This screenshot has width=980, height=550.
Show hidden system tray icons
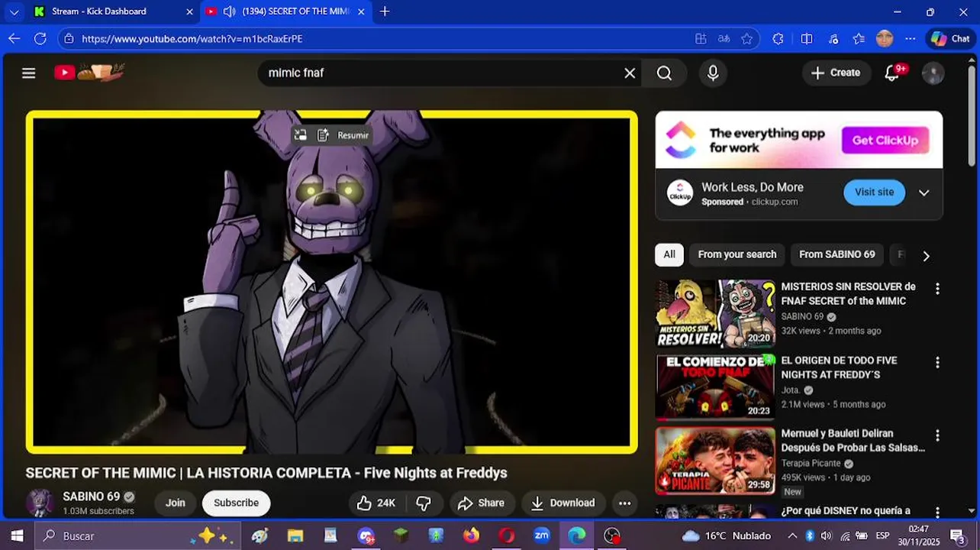pyautogui.click(x=791, y=535)
